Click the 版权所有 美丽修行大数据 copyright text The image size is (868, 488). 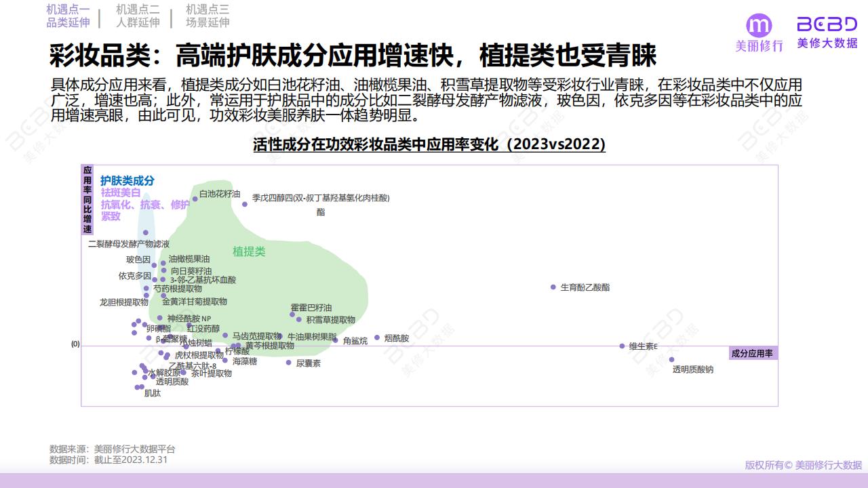(x=804, y=465)
